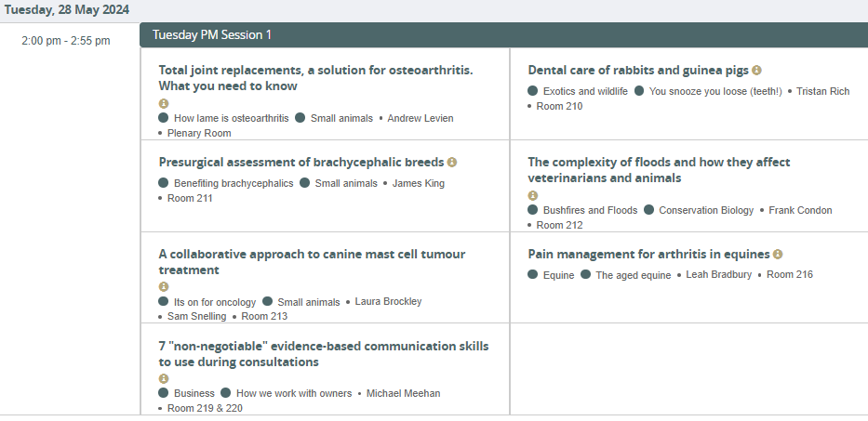This screenshot has width=868, height=421.
Task: Select the Small animals tag under joint replacements
Action: pos(341,118)
